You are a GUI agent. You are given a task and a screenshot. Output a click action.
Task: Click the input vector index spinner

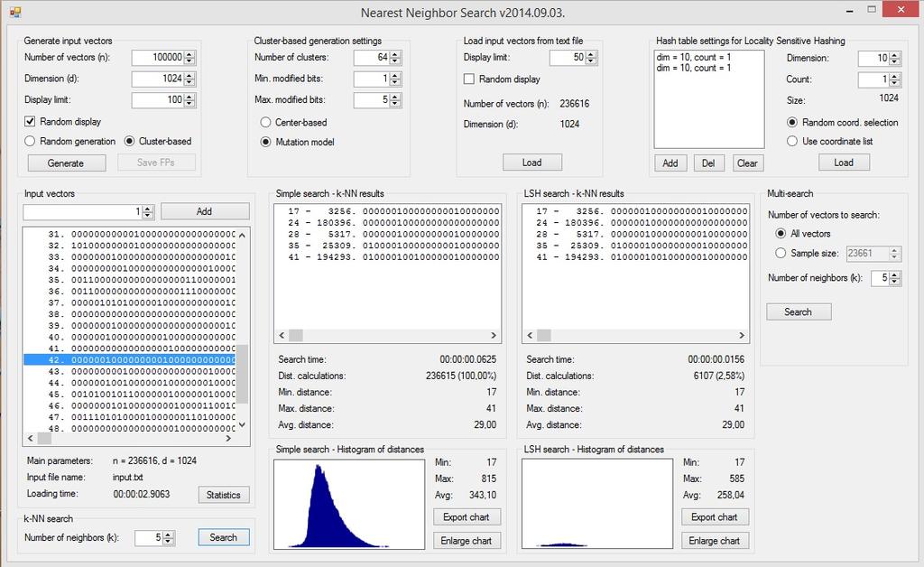[148, 211]
